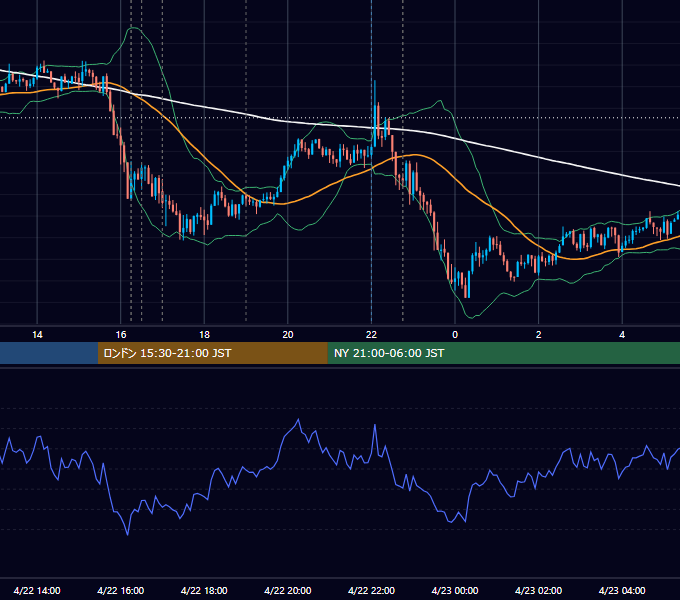Click the 20 hour axis label
The image size is (680, 600).
[288, 335]
